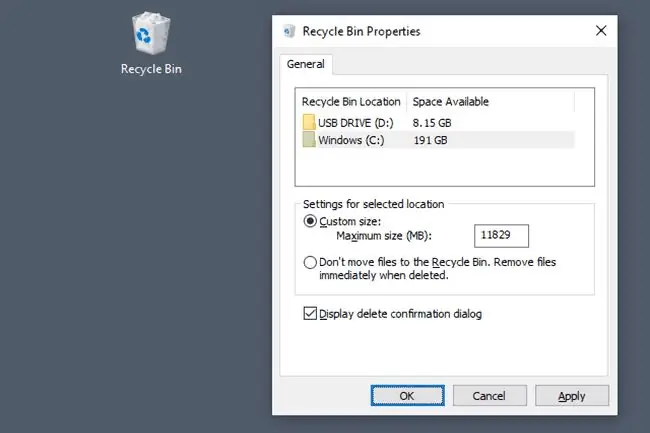
Task: Click the yellow USB DRIVE folder icon
Action: pos(309,122)
